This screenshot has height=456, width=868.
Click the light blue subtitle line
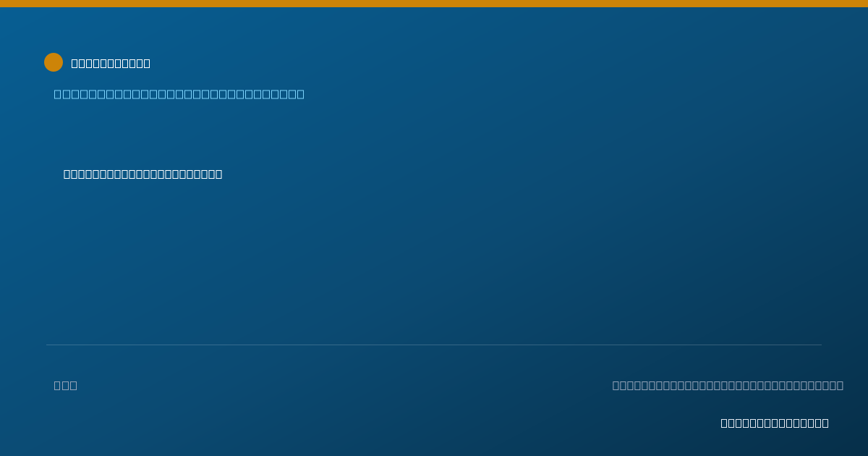click(x=179, y=94)
